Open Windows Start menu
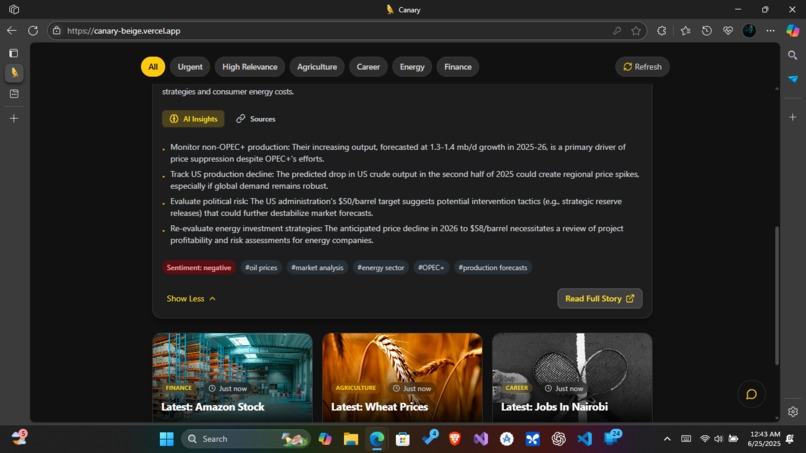 167,439
